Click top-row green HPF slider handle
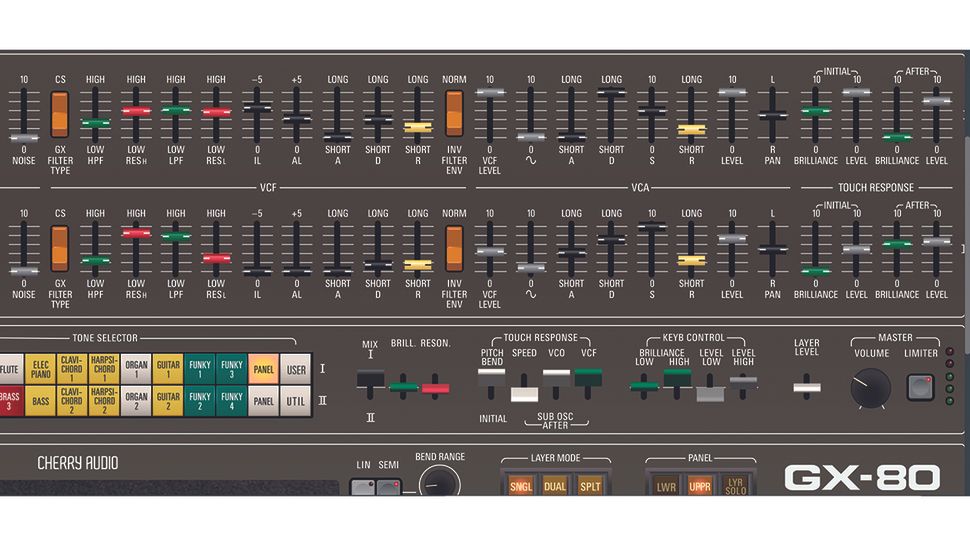Image resolution: width=970 pixels, height=546 pixels. click(95, 123)
